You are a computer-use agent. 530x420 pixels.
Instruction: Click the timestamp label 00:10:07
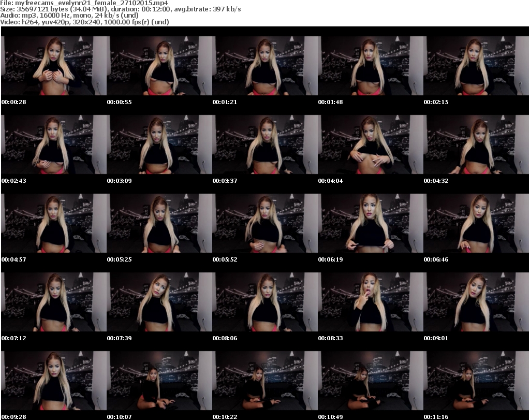pos(120,417)
